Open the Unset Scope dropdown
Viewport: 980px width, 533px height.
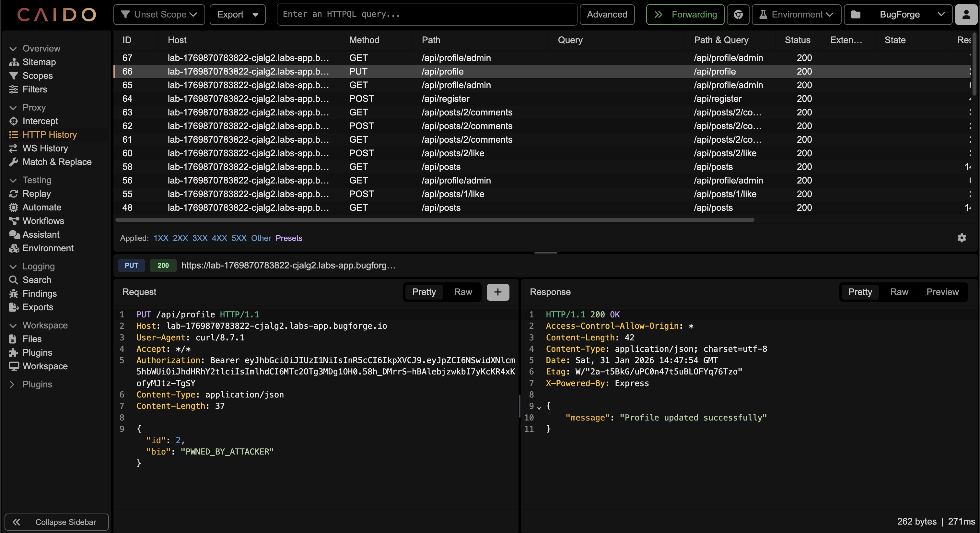pos(159,15)
